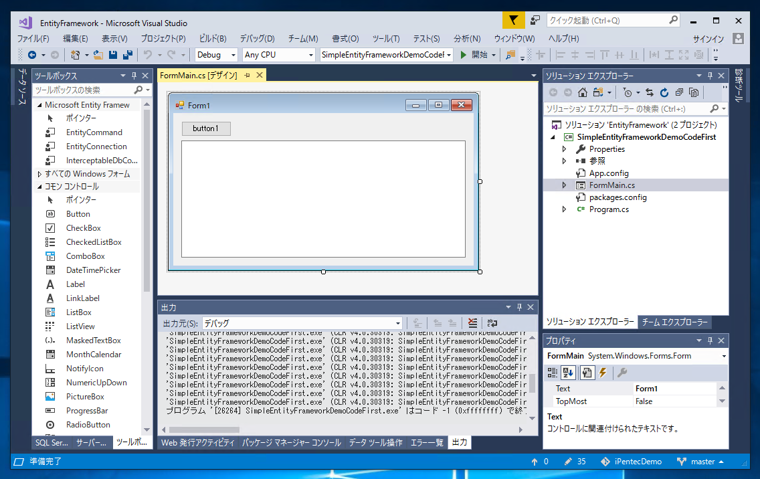Open the ファイル(F) menu
The height and width of the screenshot is (479, 760).
33,38
